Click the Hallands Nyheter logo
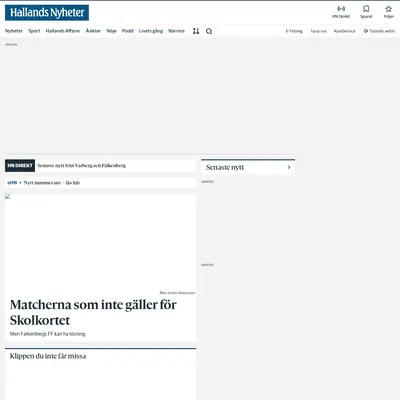This screenshot has height=400, width=400. pos(47,13)
